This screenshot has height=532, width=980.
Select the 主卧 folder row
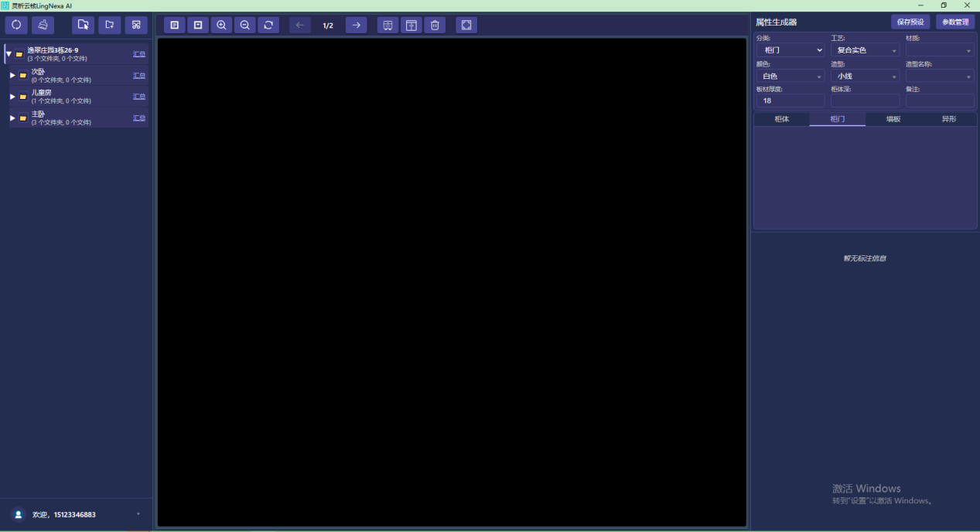78,118
